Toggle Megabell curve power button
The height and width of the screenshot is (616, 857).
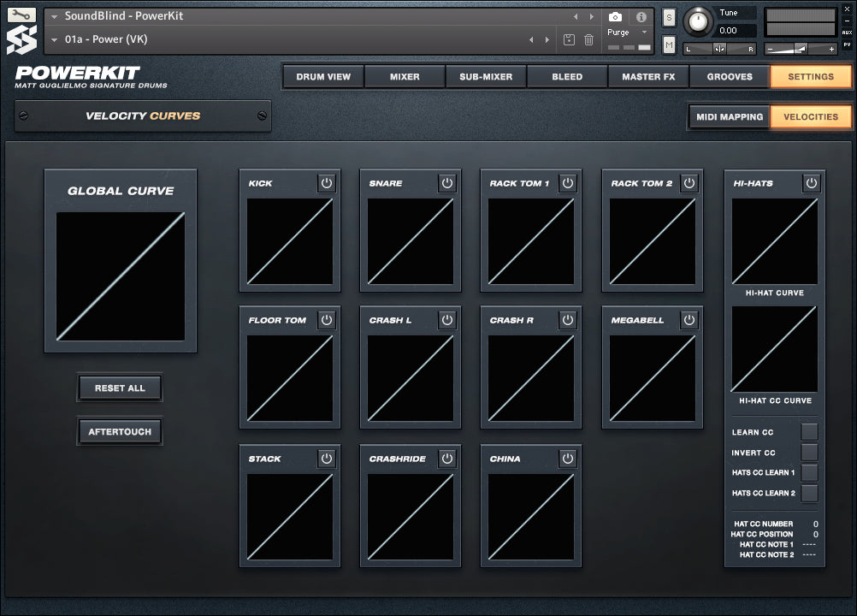pos(689,320)
